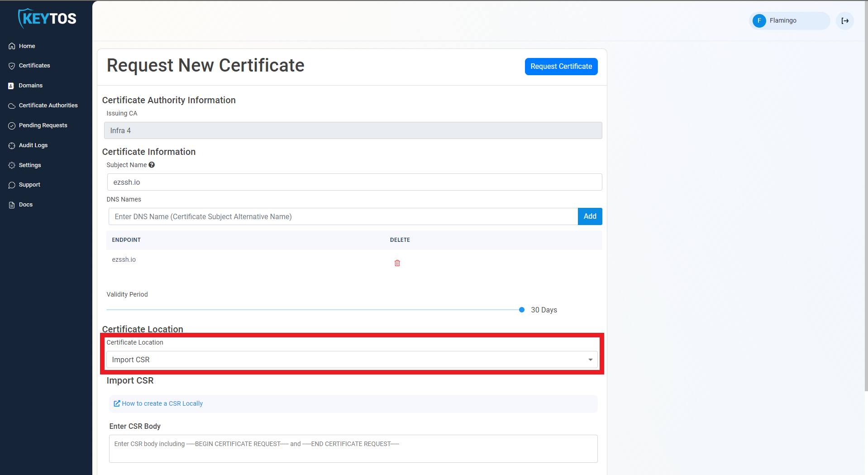Click the Request Certificate button
This screenshot has width=868, height=475.
click(x=561, y=67)
